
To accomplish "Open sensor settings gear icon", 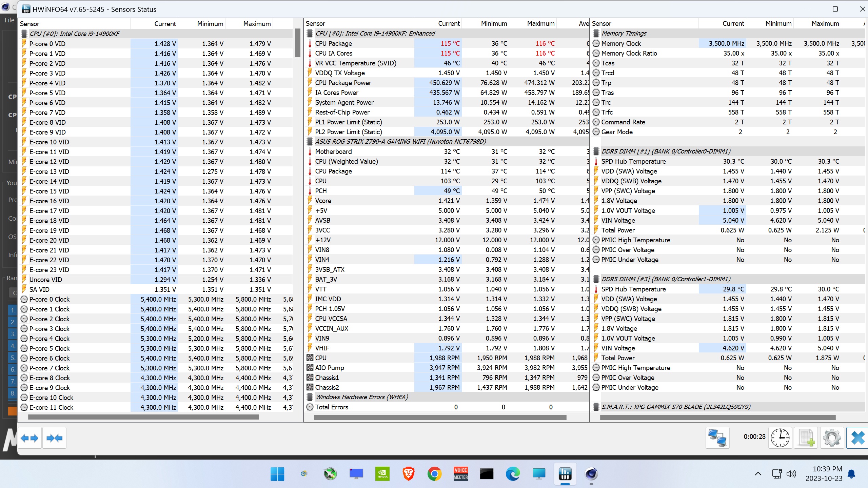I will (x=832, y=438).
